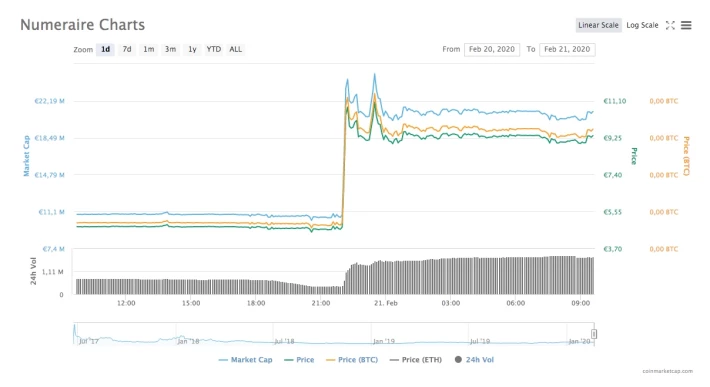Screen dimensions: 710x387
Task: Toggle Price (BTC) series in legend
Action: (x=352, y=360)
